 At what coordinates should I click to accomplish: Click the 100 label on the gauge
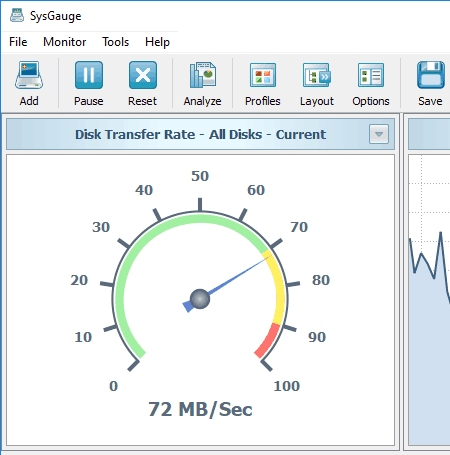tap(287, 386)
